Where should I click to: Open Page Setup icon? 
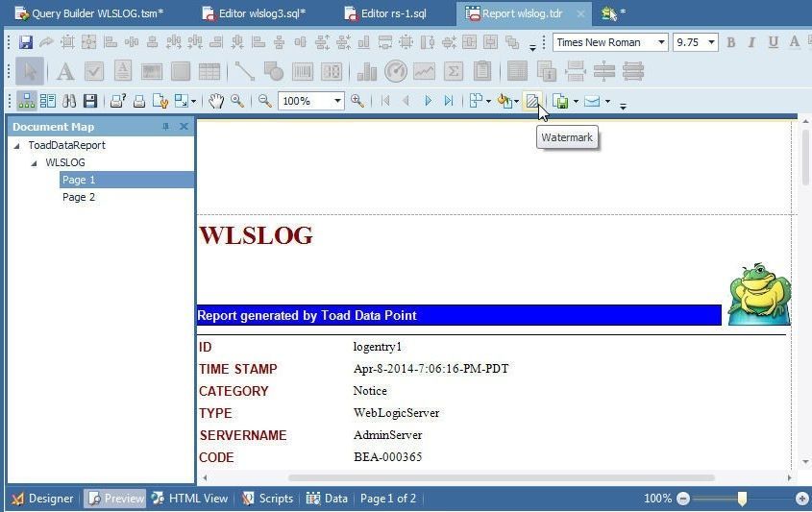(160, 101)
